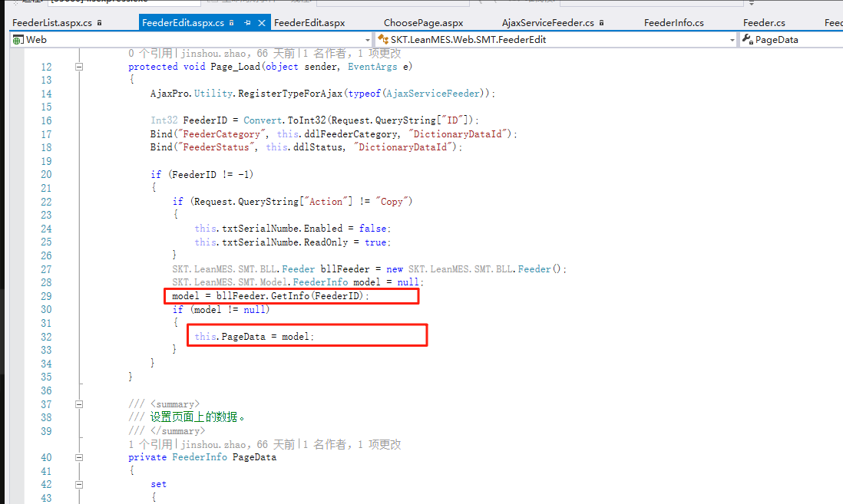Image resolution: width=843 pixels, height=504 pixels.
Task: Click the dropdown arrow of the FeederEdit class combo
Action: 732,40
